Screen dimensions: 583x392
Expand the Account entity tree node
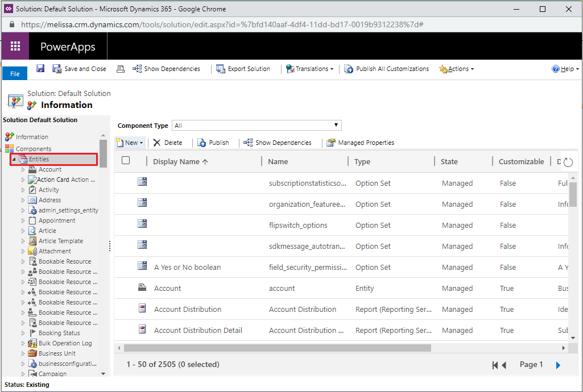click(23, 169)
